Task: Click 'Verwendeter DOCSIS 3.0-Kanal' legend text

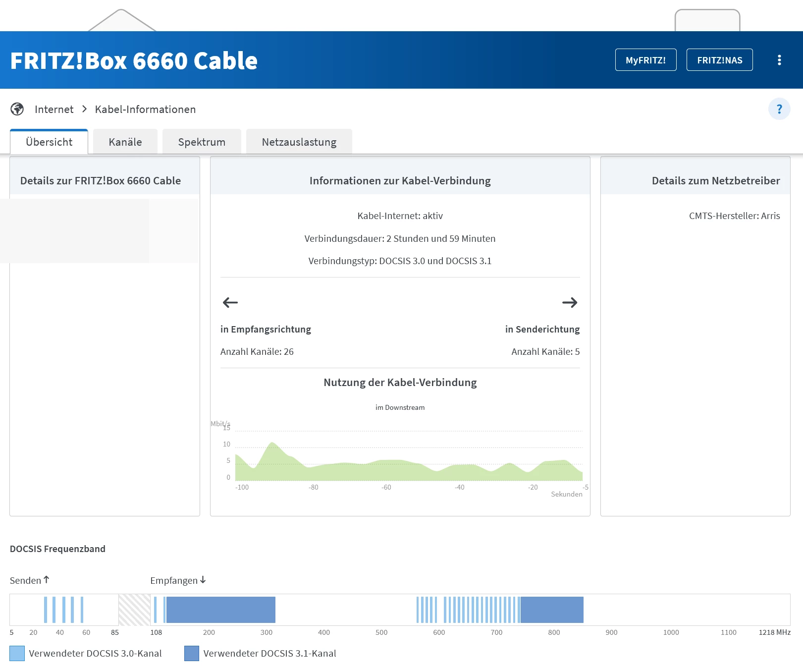Action: (x=96, y=653)
